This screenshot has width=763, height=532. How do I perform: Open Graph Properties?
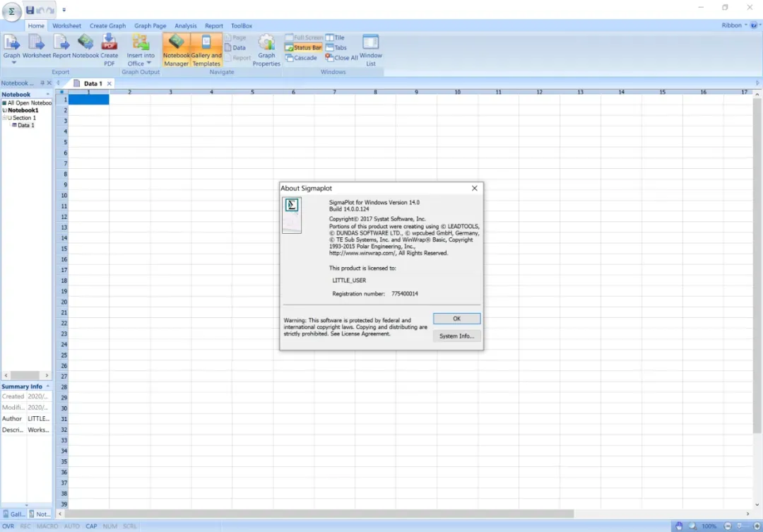(x=266, y=50)
